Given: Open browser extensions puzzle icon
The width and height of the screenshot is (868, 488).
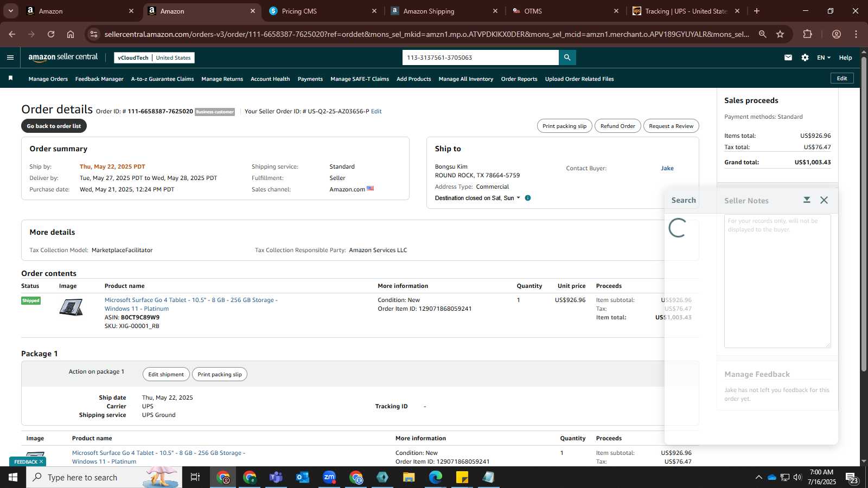Looking at the screenshot, I should coord(807,34).
